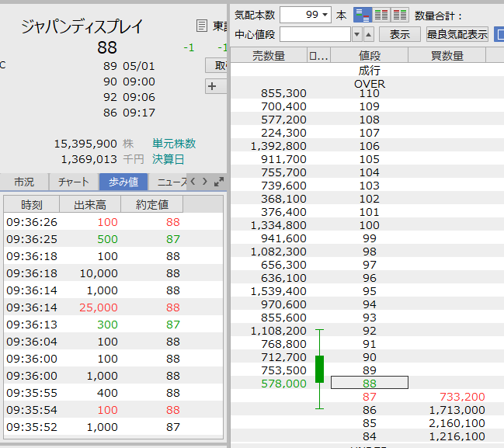
Task: Click the 出来高 column header
Action: [x=90, y=204]
